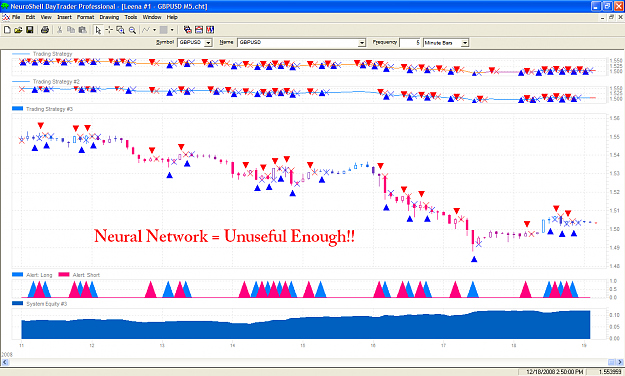This screenshot has height=376, width=625.
Task: Click the middle calendar-like toolbar icon
Action: [x=199, y=30]
